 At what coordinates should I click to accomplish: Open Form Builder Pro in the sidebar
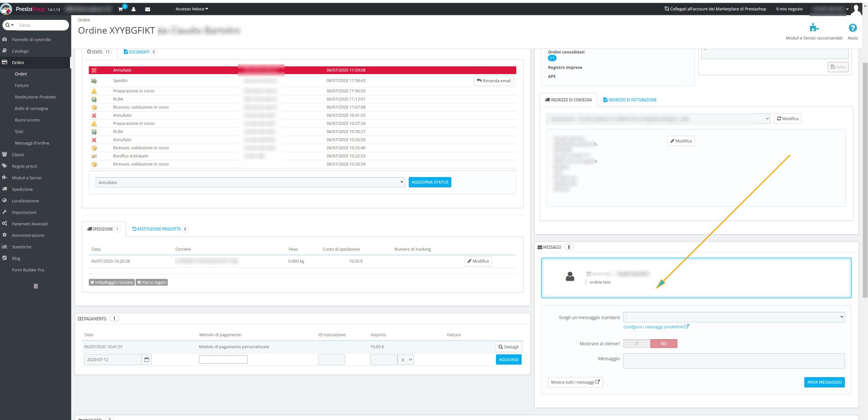28,270
